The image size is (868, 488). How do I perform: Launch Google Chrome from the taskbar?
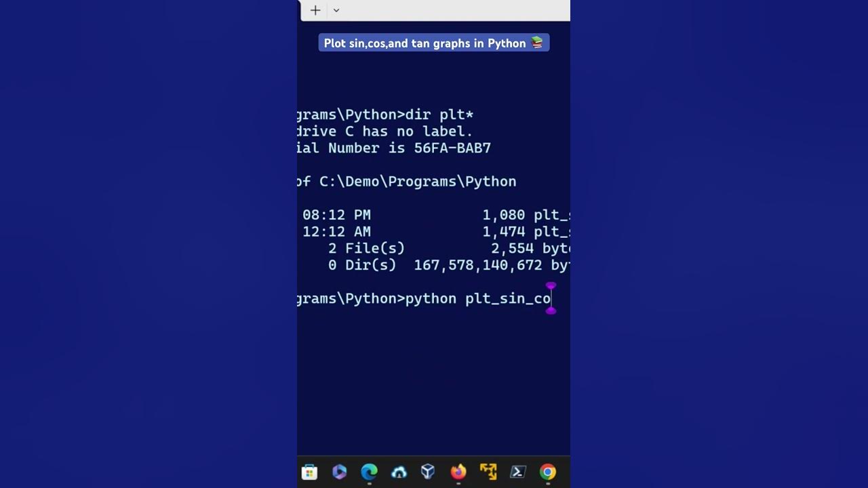pos(548,472)
